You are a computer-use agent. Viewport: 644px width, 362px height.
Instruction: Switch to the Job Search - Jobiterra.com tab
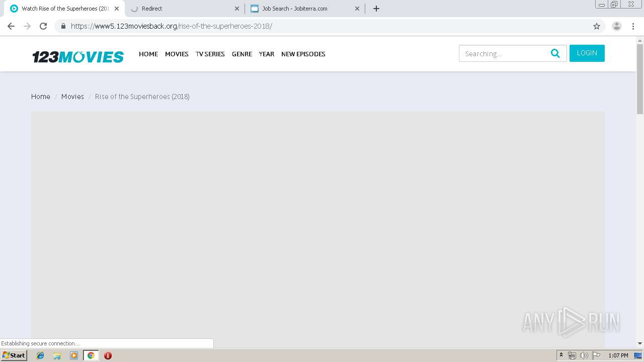305,9
